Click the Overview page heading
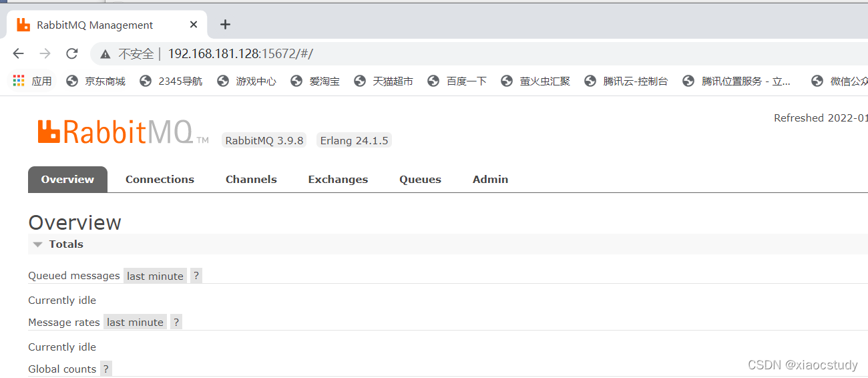 click(x=75, y=222)
